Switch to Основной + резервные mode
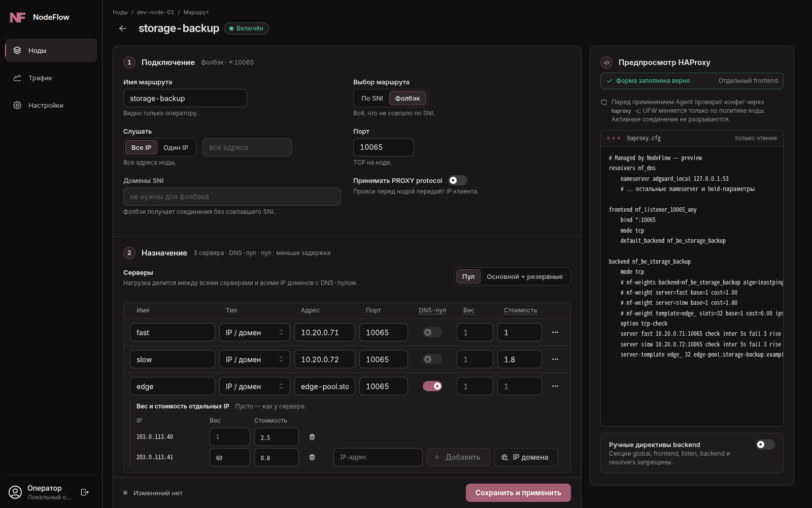This screenshot has width=812, height=508. coord(525,277)
